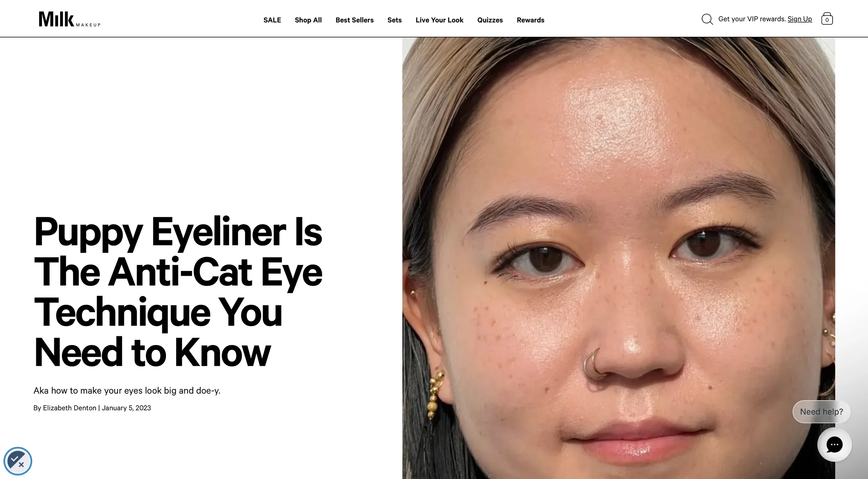Open the Sets navigation item

[x=394, y=20]
